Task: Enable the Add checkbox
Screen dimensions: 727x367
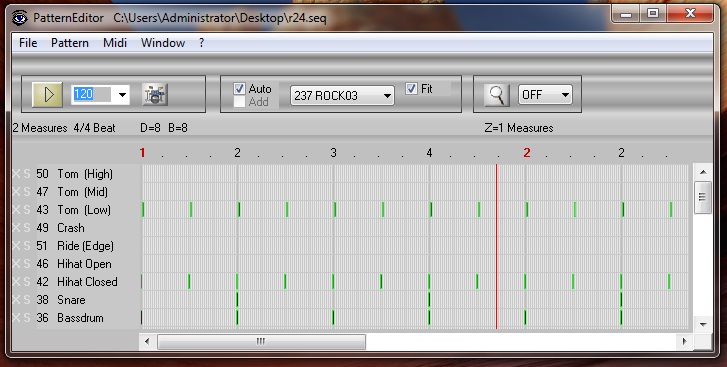Action: click(239, 102)
